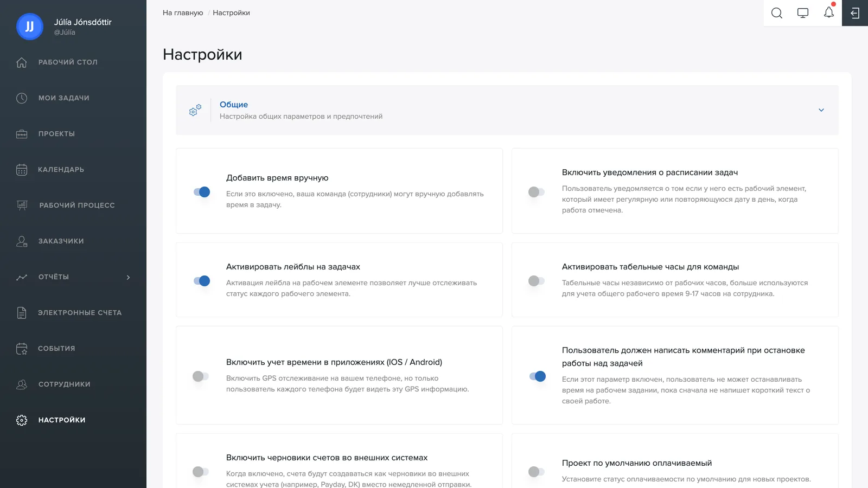Viewport: 868px width, 488px height.
Task: Expand the Отчёты submenu arrow
Action: pos(129,277)
